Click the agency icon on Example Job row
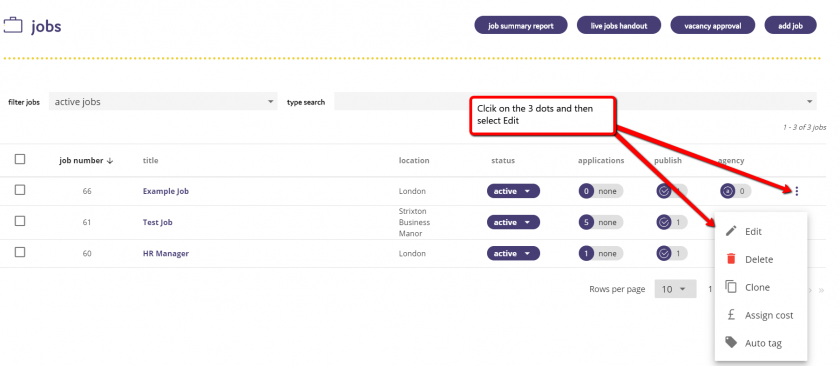Viewport: 840px width, 366px height. pyautogui.click(x=727, y=191)
